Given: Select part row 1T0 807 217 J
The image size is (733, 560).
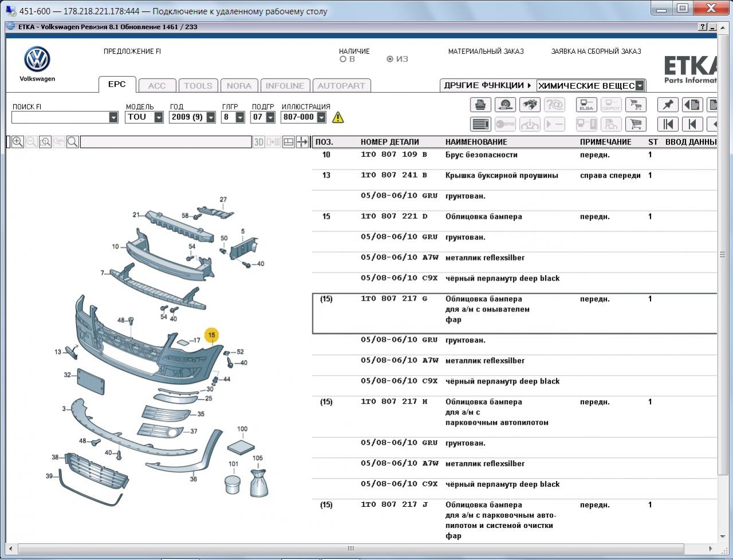Looking at the screenshot, I should tap(514, 520).
